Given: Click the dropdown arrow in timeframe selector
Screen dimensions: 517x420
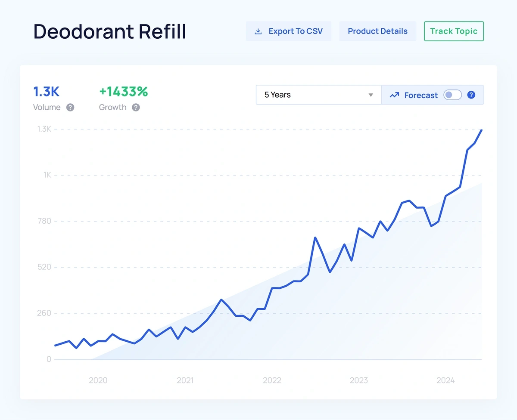Looking at the screenshot, I should click(371, 95).
